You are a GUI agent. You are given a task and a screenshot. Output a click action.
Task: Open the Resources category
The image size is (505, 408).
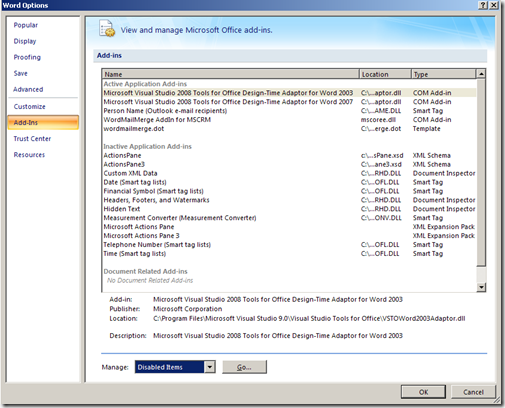click(x=29, y=155)
